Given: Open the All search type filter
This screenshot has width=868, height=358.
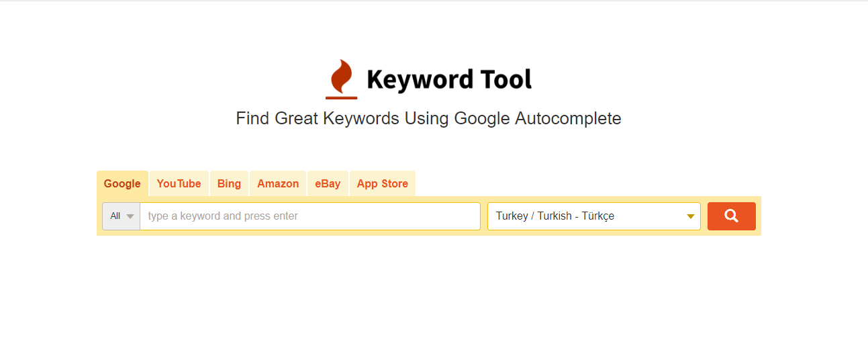Looking at the screenshot, I should (122, 216).
